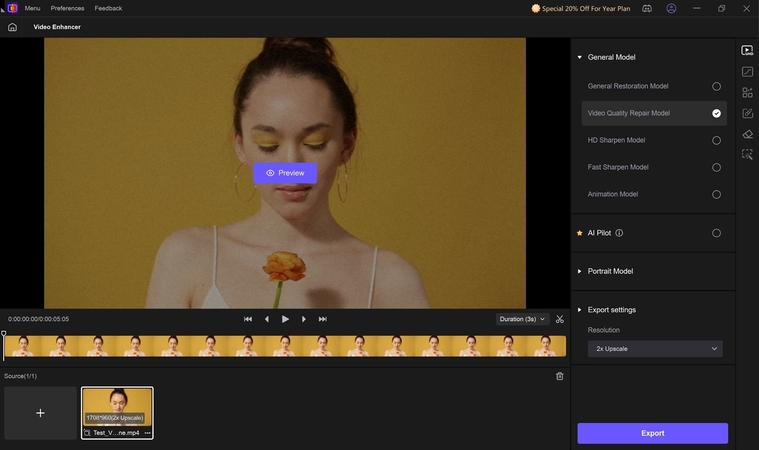Click the Preview button on video
This screenshot has height=450, width=759.
(x=285, y=173)
